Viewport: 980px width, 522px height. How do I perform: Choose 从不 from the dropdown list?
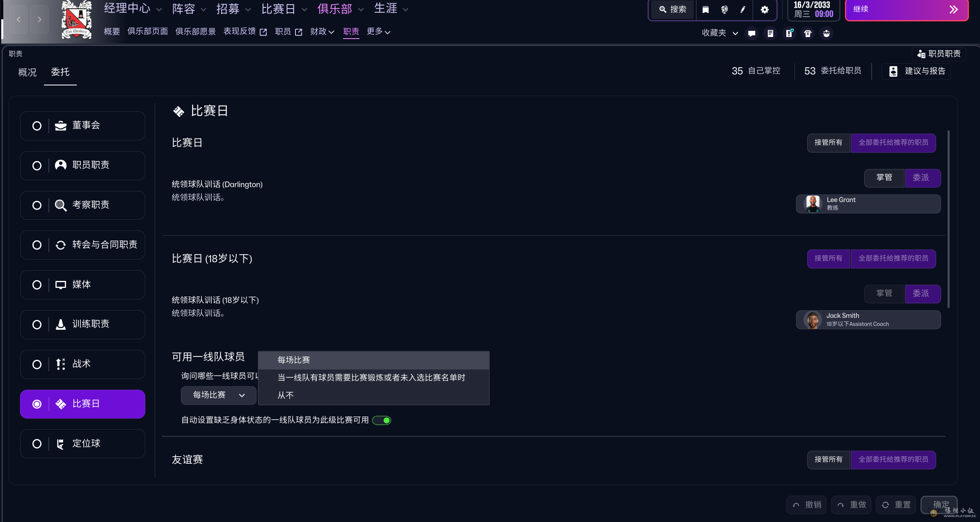(x=286, y=395)
